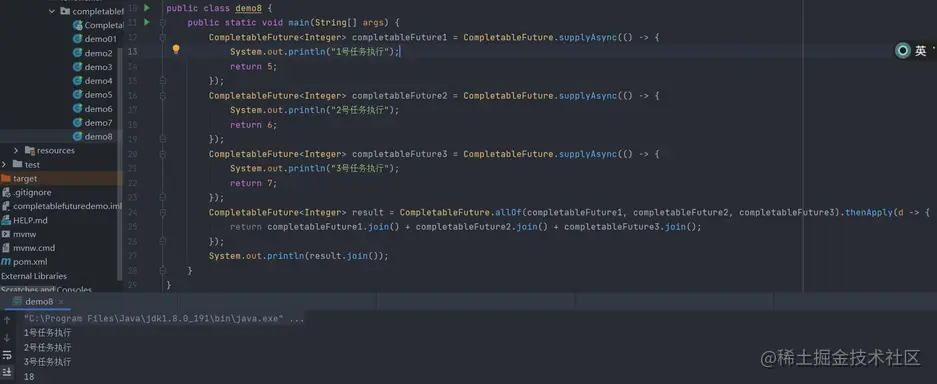Screen dimensions: 937x384
Task: Expand the test folder
Action: 4,164
